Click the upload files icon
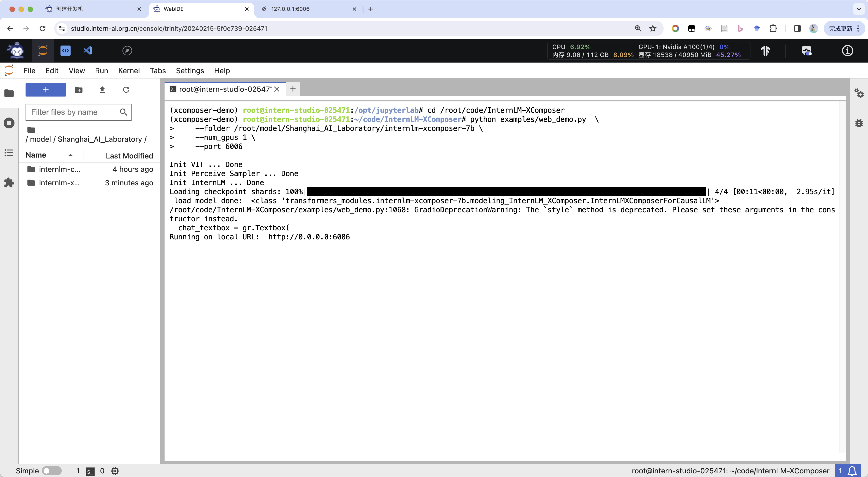The width and height of the screenshot is (868, 477). coord(102,90)
